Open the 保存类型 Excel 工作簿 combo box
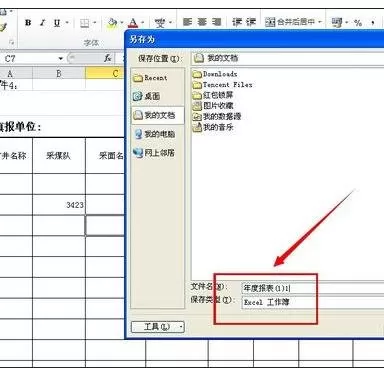 point(313,302)
